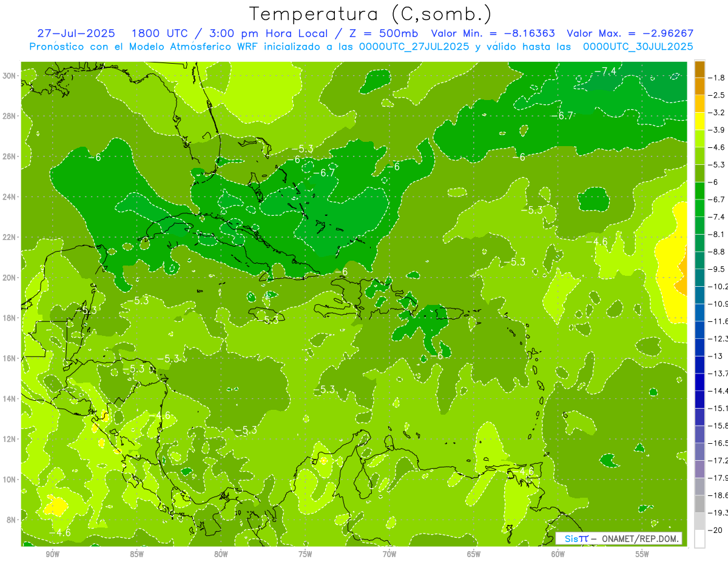Pick the white swatch below -20 in colorbar
Viewport: 728px width, 562px height.
[x=699, y=539]
